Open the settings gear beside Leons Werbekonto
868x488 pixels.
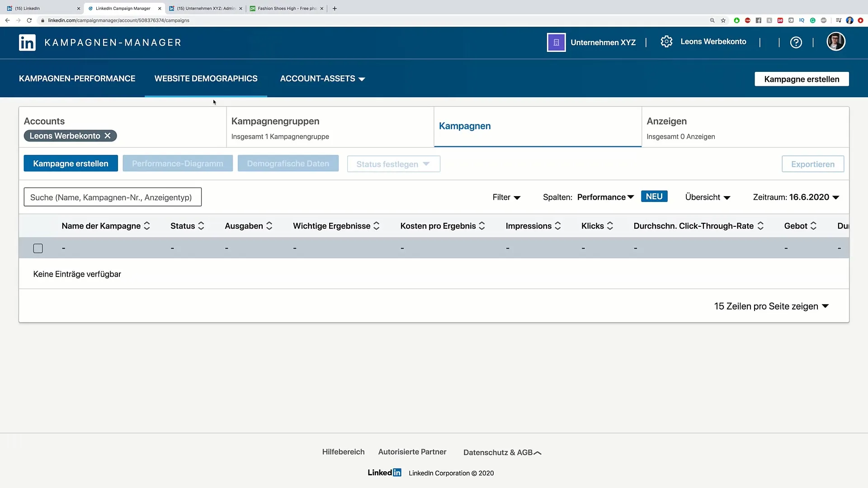(666, 42)
